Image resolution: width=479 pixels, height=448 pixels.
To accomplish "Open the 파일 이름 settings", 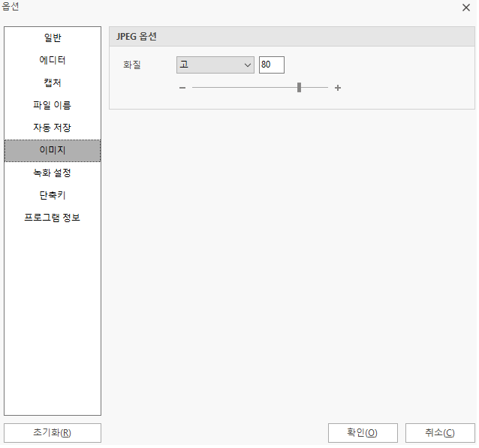I will (53, 105).
